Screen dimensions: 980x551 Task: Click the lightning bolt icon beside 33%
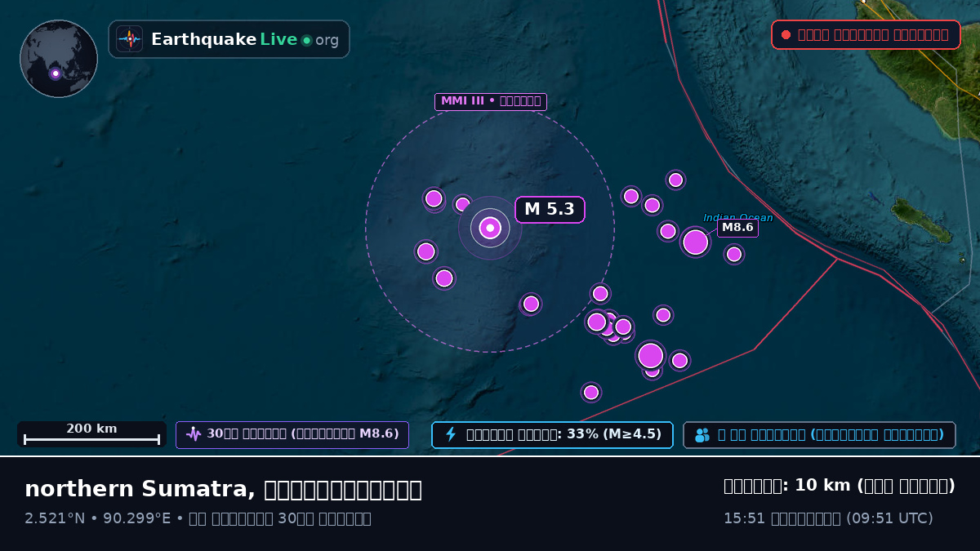[450, 434]
